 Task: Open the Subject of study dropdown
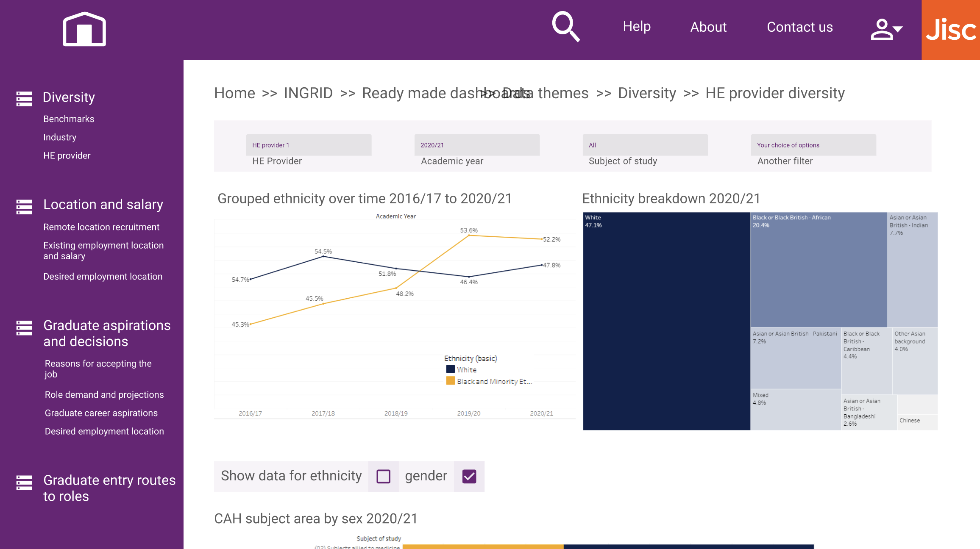coord(645,145)
